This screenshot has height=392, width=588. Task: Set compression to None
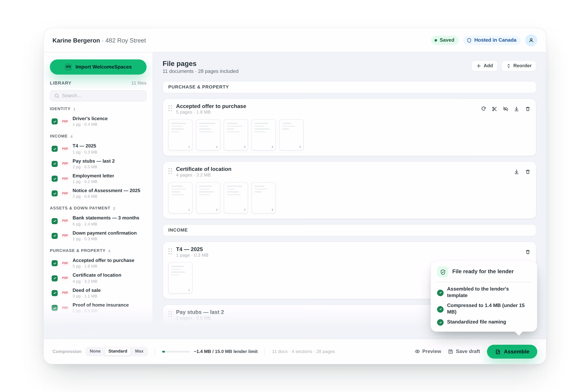click(x=95, y=351)
